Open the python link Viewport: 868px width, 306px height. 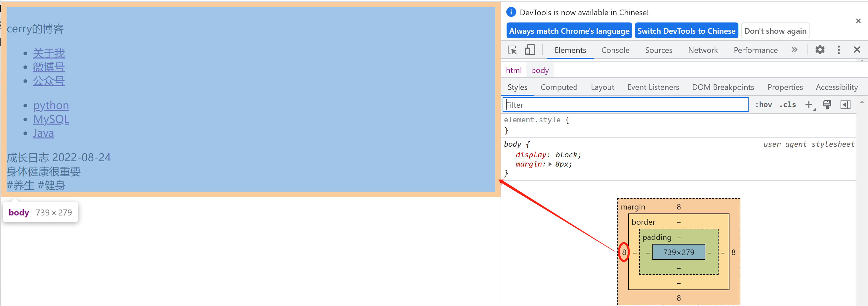(x=51, y=105)
